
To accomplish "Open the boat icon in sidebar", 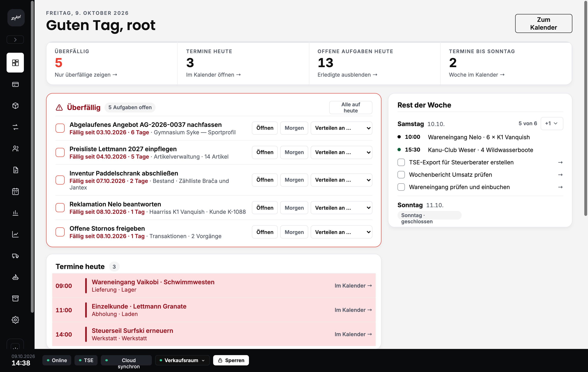I will click(15, 277).
